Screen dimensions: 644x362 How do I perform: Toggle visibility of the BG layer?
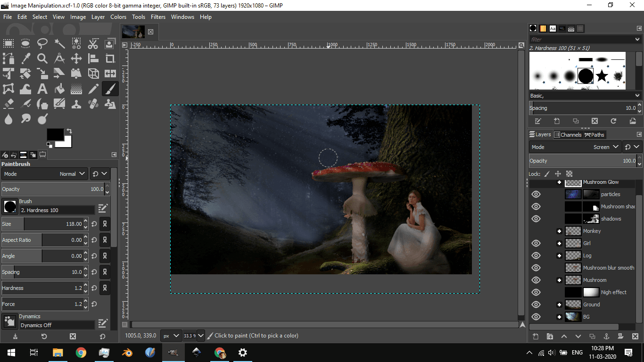[x=536, y=316]
